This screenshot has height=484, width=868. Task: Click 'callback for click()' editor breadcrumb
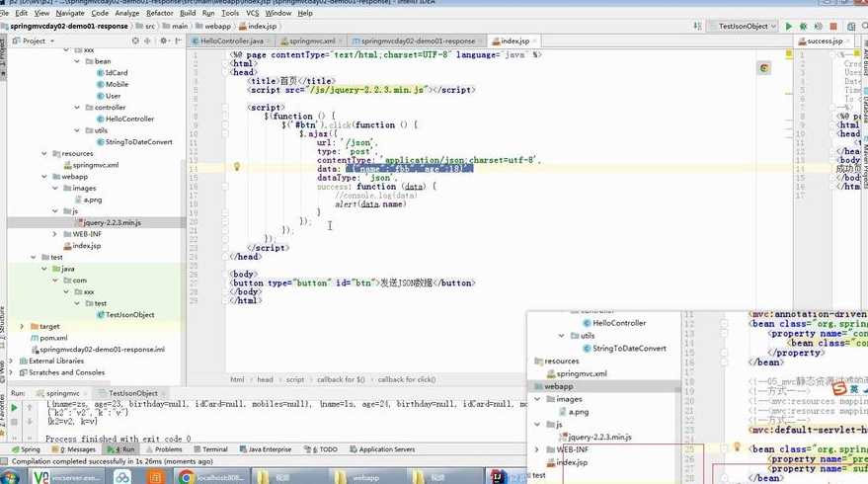pyautogui.click(x=407, y=380)
